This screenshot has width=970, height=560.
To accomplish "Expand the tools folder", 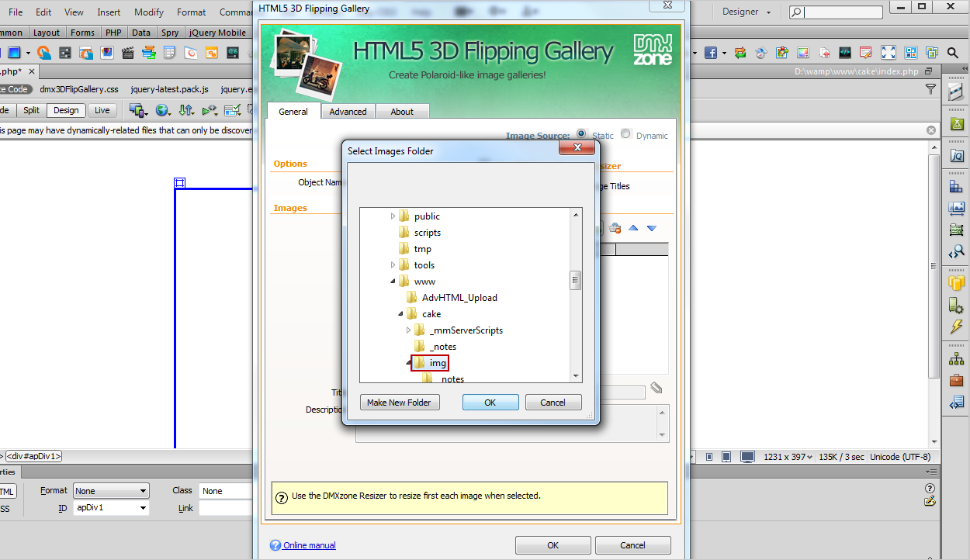I will point(393,265).
